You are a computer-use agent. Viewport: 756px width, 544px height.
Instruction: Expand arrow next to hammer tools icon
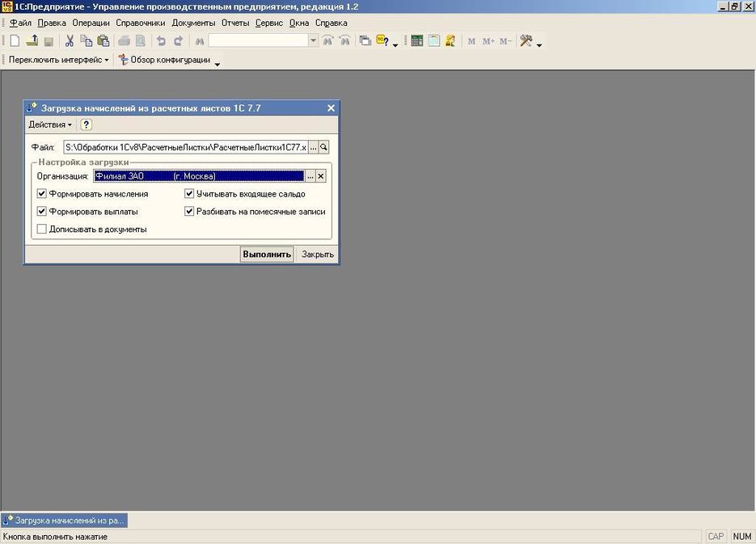[539, 44]
